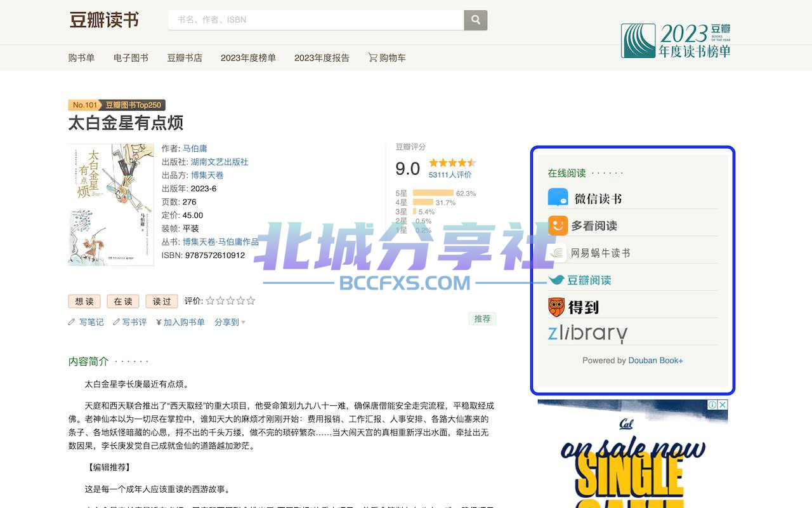This screenshot has width=812, height=508.
Task: Click the 5星 rating bar
Action: point(433,193)
